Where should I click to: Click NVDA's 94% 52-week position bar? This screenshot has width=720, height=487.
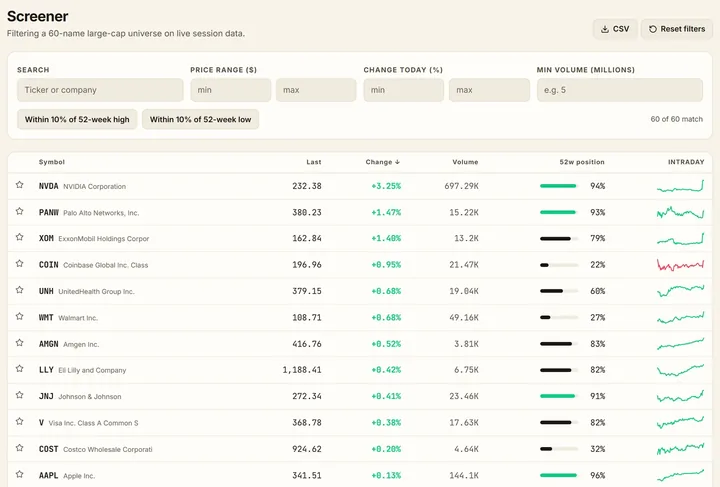(x=559, y=186)
